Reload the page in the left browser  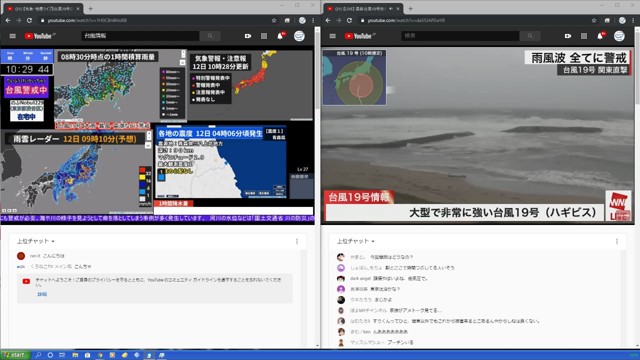click(29, 20)
